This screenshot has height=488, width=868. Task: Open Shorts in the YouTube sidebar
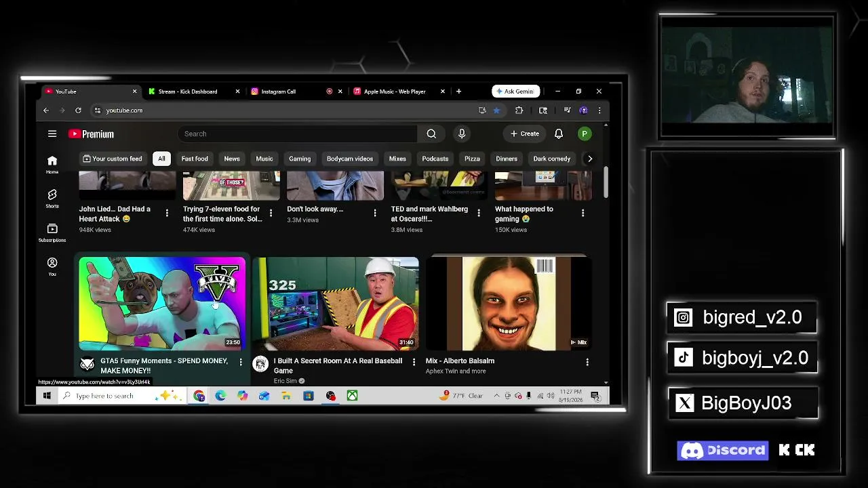pos(52,198)
